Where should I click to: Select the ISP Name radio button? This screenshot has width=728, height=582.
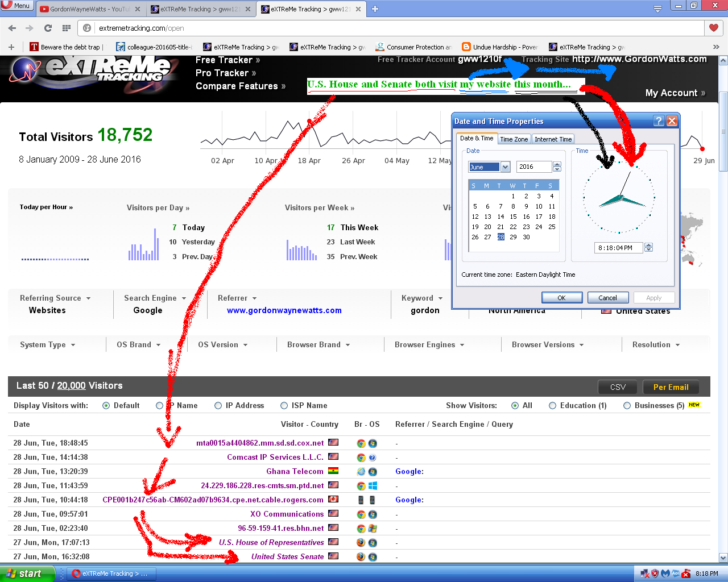(284, 406)
